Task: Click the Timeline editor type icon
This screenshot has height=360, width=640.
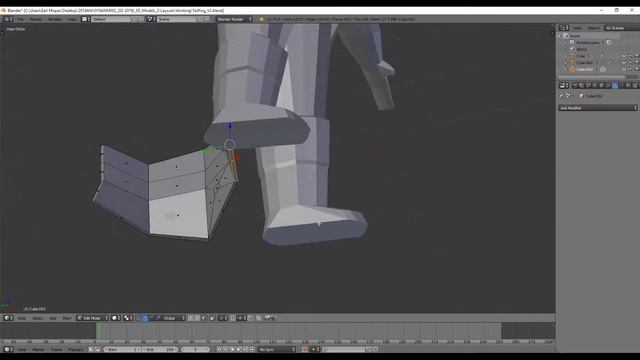Action: click(x=8, y=349)
